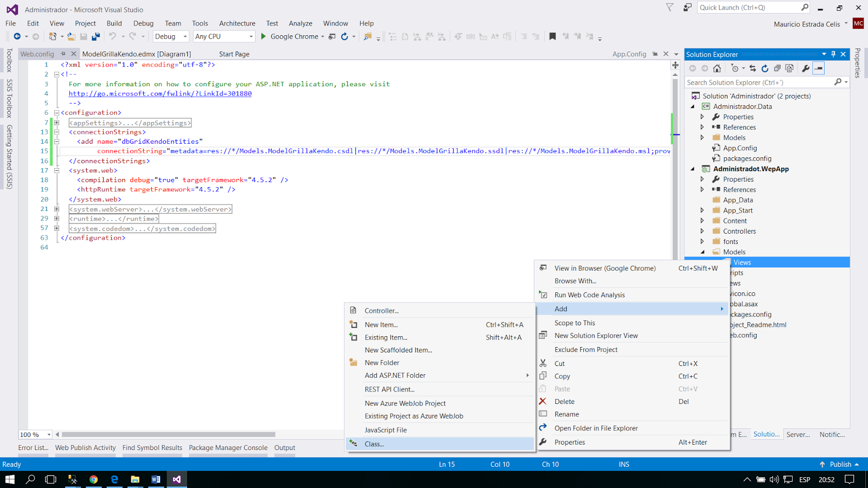The height and width of the screenshot is (488, 868).
Task: Open the wrench Properties icon in Solution Explorer
Action: 807,68
